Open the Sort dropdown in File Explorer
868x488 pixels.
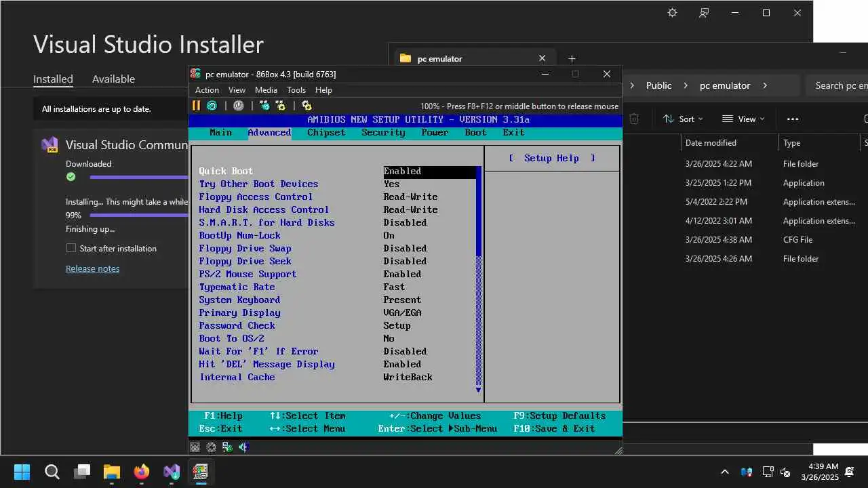coord(683,119)
